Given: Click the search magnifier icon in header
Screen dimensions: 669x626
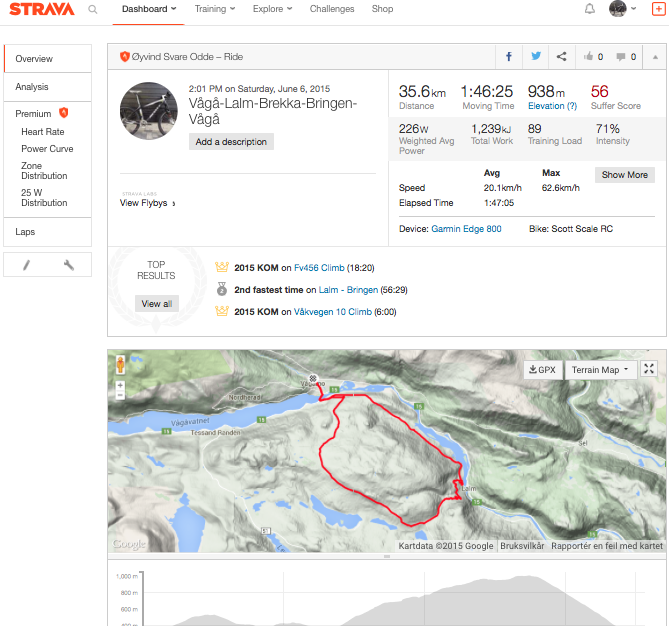Looking at the screenshot, I should (93, 9).
